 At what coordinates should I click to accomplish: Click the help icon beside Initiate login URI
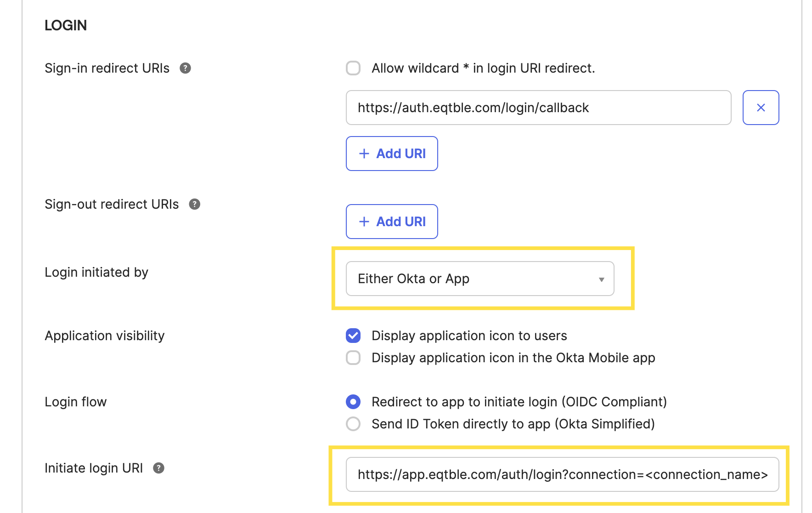[x=159, y=468]
